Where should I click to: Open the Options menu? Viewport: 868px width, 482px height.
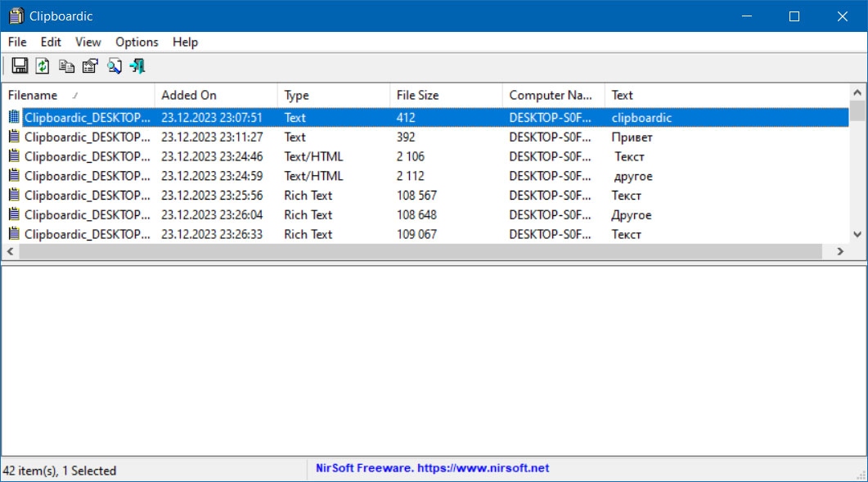(137, 42)
